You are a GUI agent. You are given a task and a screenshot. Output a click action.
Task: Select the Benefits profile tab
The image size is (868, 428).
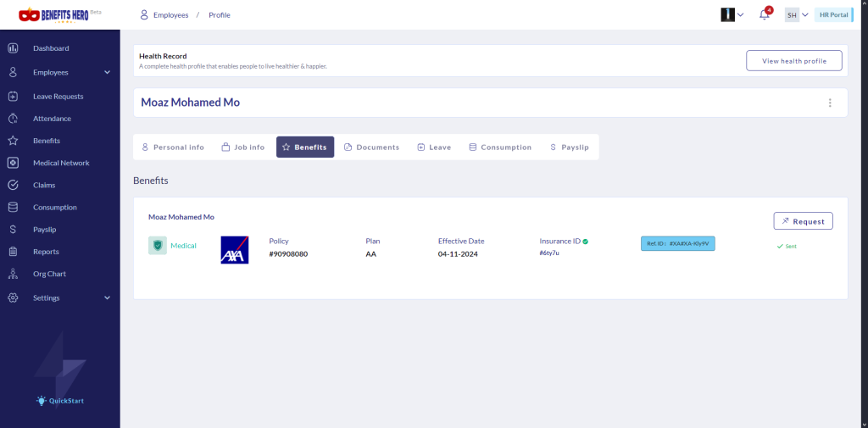coord(305,147)
